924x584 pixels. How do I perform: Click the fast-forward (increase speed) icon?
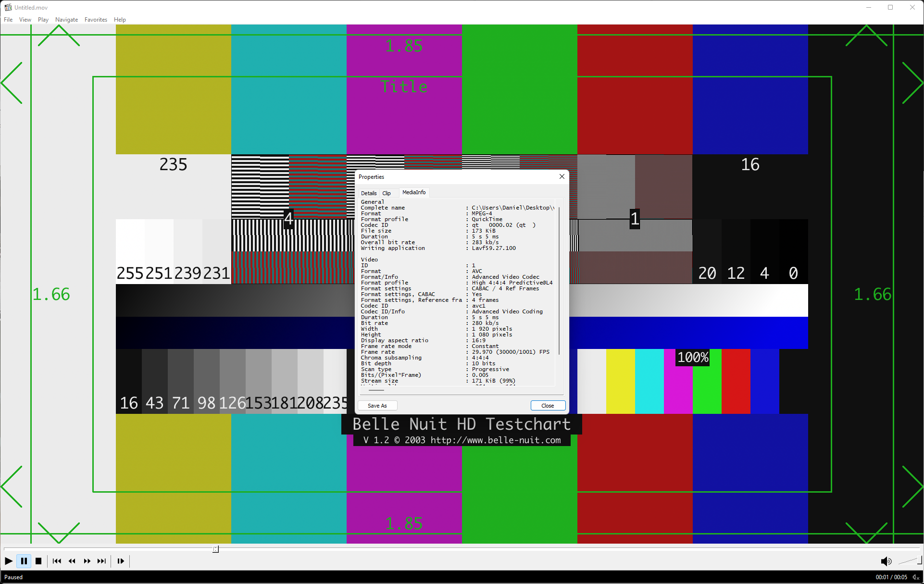tap(87, 561)
